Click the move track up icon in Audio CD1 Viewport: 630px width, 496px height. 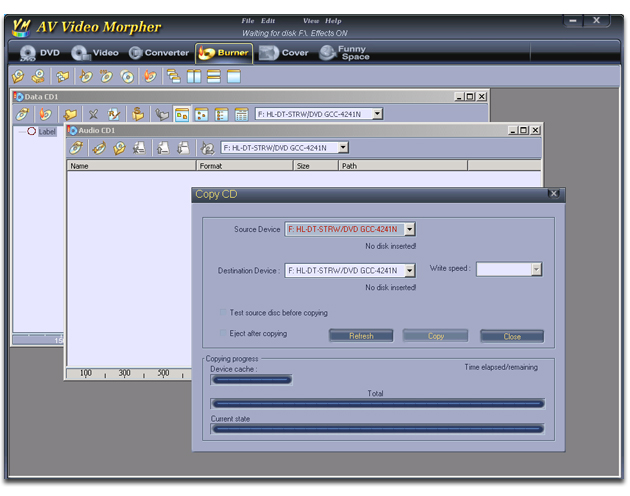[x=162, y=148]
